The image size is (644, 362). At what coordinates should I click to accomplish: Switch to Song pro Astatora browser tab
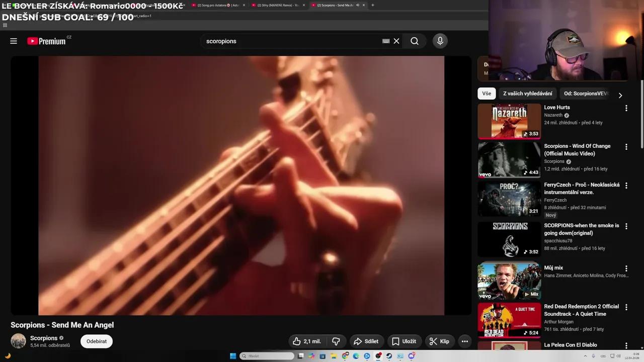[217, 5]
